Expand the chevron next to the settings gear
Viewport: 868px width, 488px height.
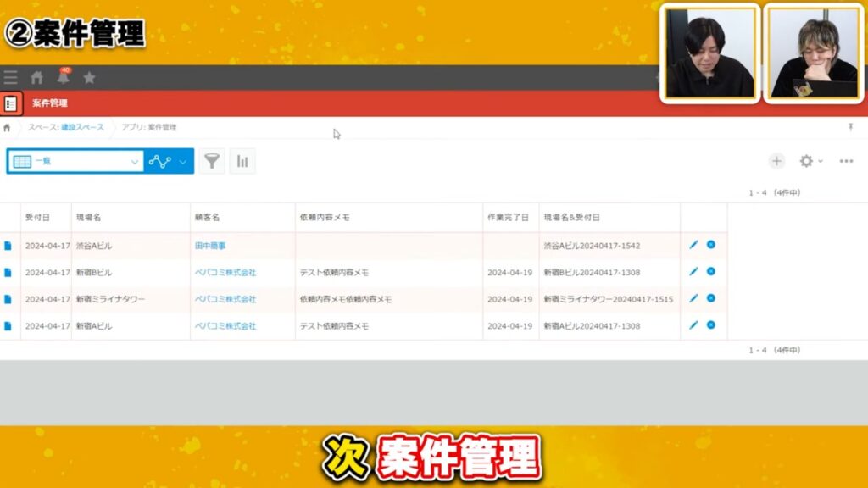[821, 161]
